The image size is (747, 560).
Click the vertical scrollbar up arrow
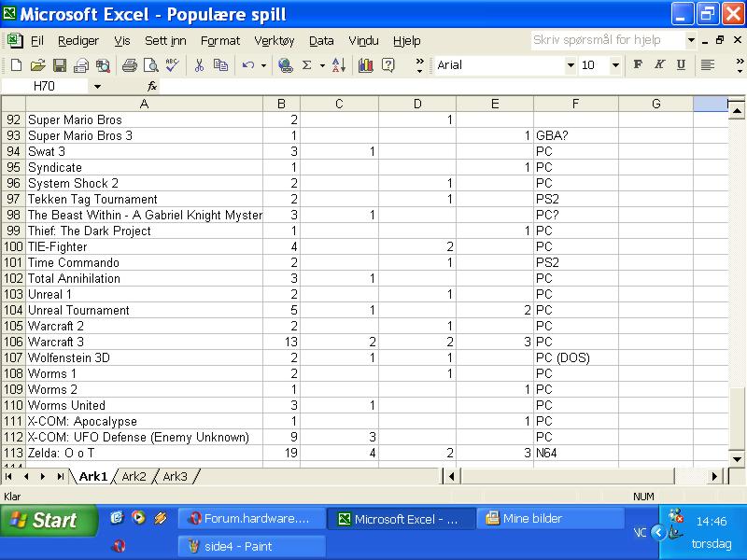(x=737, y=111)
